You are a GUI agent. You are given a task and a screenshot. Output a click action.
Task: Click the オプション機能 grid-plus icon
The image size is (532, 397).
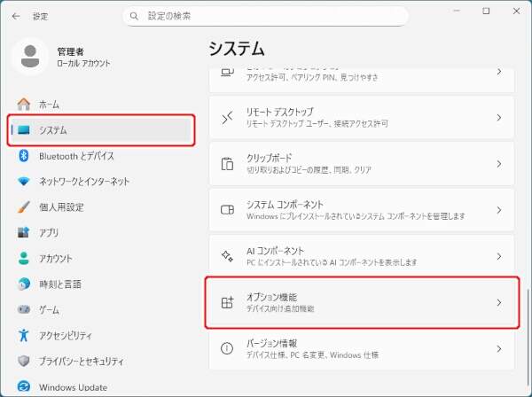point(227,302)
